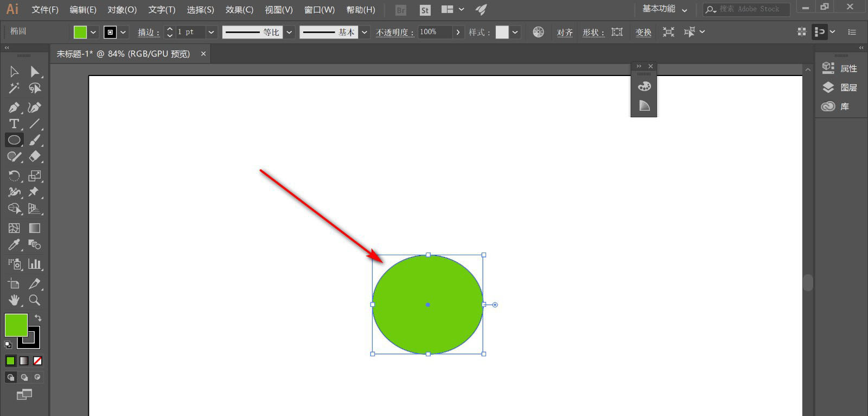This screenshot has width=868, height=416.
Task: Expand the fill color dropdown
Action: point(93,32)
